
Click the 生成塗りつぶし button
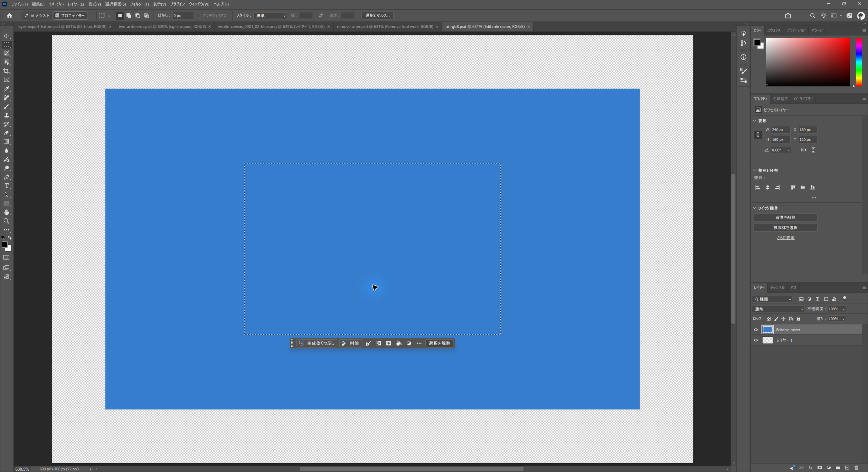click(317, 343)
